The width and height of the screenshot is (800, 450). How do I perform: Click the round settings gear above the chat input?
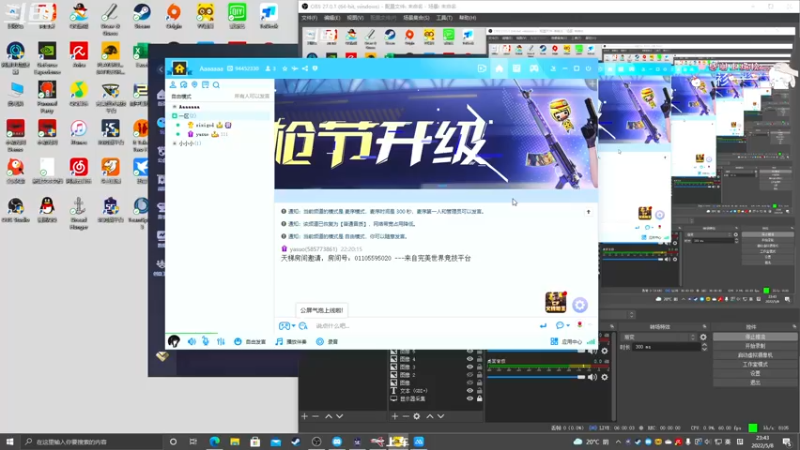580,305
